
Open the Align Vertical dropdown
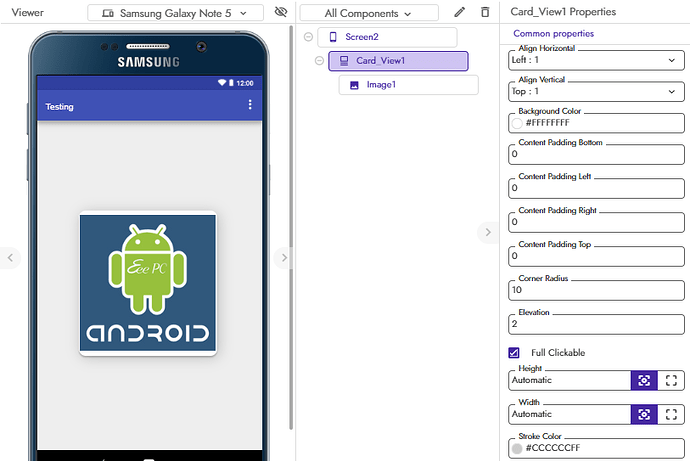596,92
